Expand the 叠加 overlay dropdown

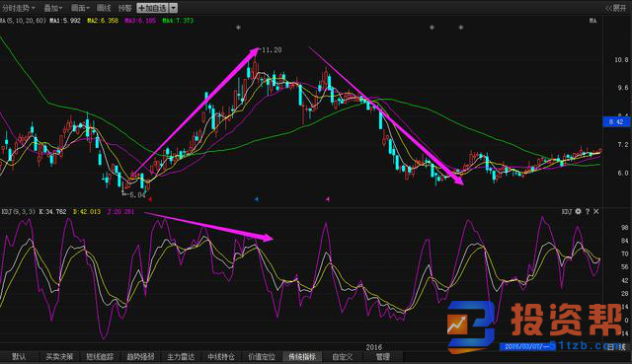[52, 8]
